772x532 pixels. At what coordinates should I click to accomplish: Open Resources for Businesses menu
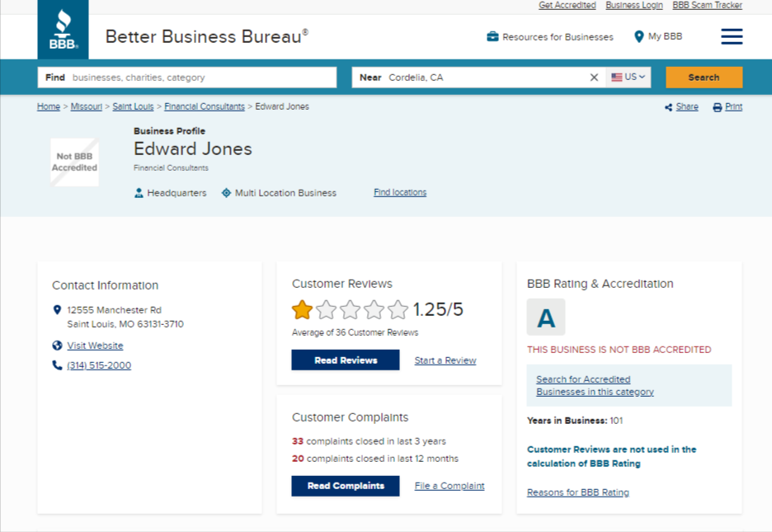(550, 37)
